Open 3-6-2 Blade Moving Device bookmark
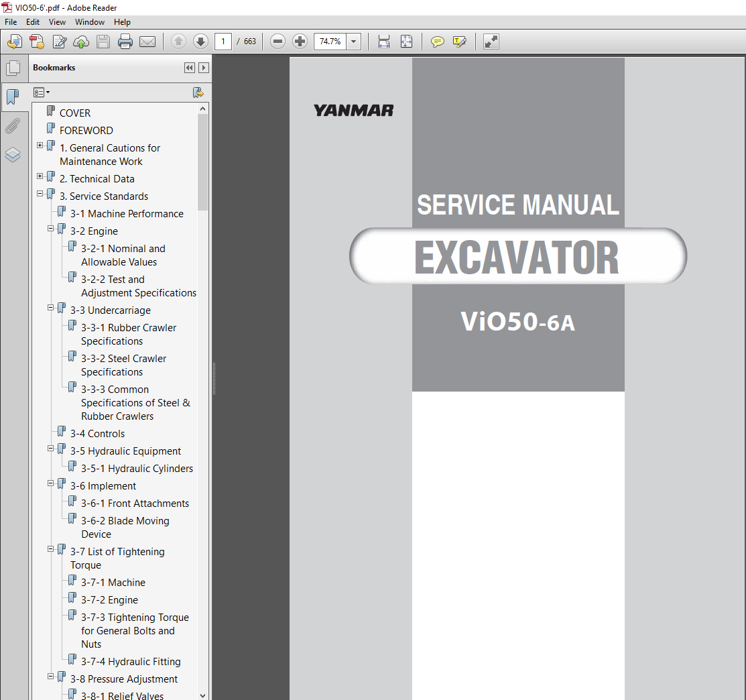The image size is (746, 700). coord(125,527)
